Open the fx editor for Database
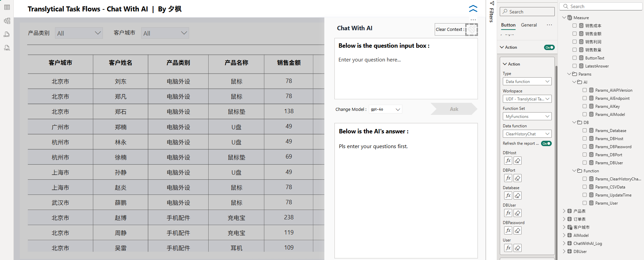 (508, 196)
